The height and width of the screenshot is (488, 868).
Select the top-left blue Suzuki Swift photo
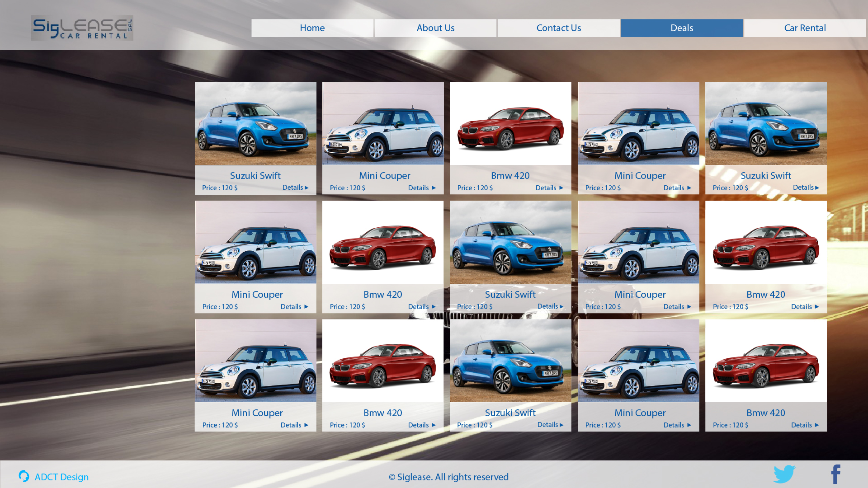click(x=255, y=123)
